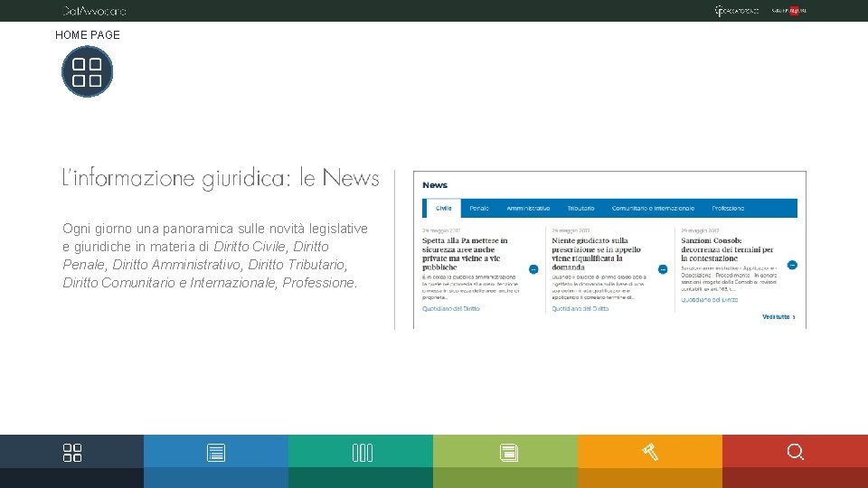Switch to the Penale news tab
The width and height of the screenshot is (868, 488).
pyautogui.click(x=479, y=209)
